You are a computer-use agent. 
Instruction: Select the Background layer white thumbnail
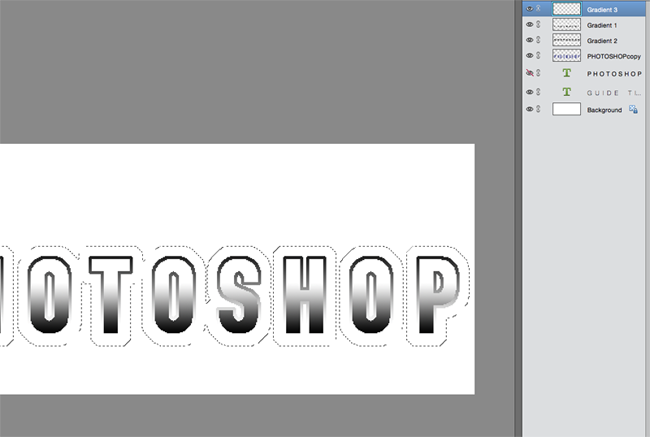(x=566, y=109)
